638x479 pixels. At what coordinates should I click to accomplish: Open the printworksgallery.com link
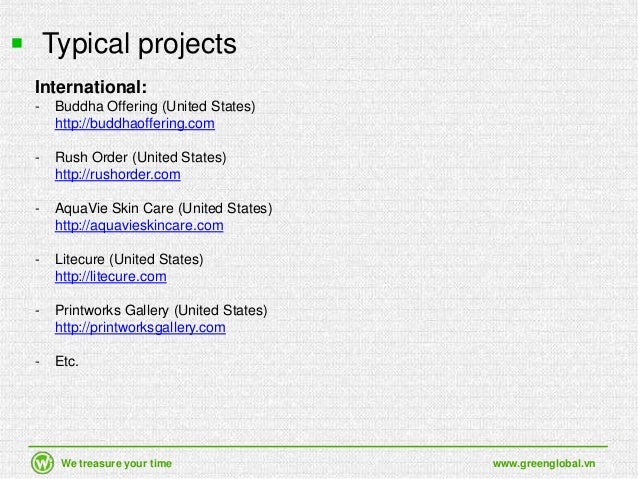[x=140, y=328]
